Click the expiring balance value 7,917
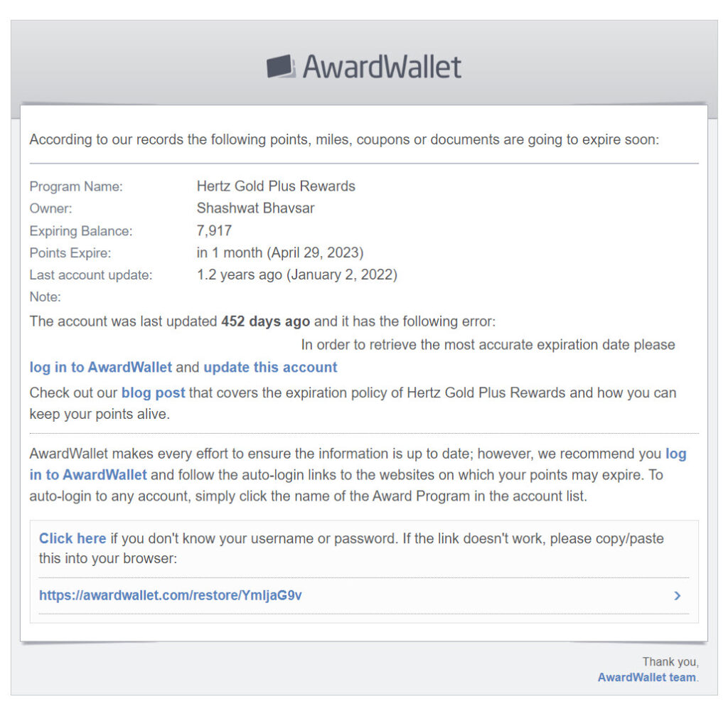The width and height of the screenshot is (728, 704). pos(214,230)
